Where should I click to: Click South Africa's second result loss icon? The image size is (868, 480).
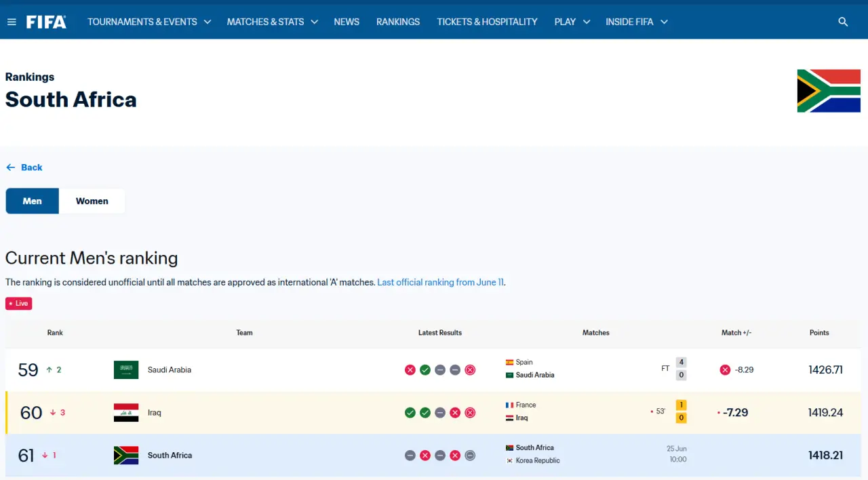point(425,455)
